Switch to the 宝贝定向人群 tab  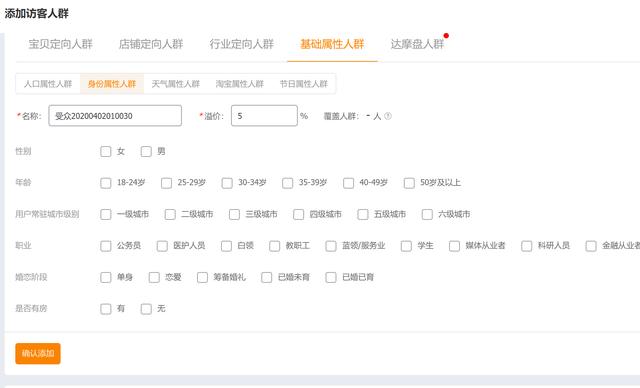coord(60,44)
